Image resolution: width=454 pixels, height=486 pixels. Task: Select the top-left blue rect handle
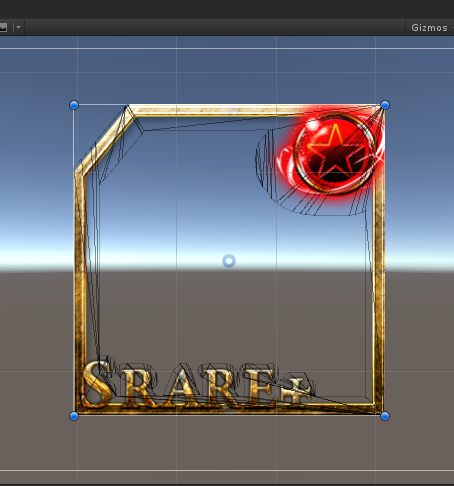[x=74, y=105]
